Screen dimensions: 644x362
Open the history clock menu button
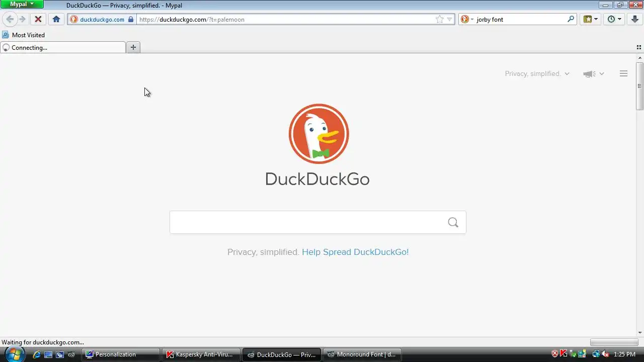pyautogui.click(x=614, y=19)
